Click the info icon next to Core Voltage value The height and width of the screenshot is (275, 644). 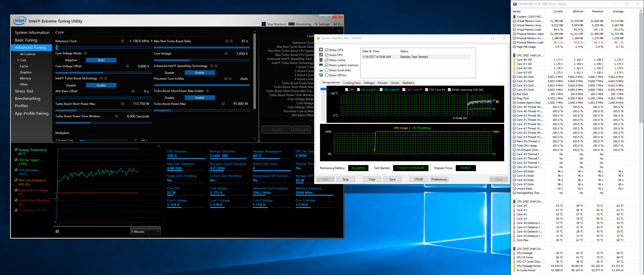[226, 53]
